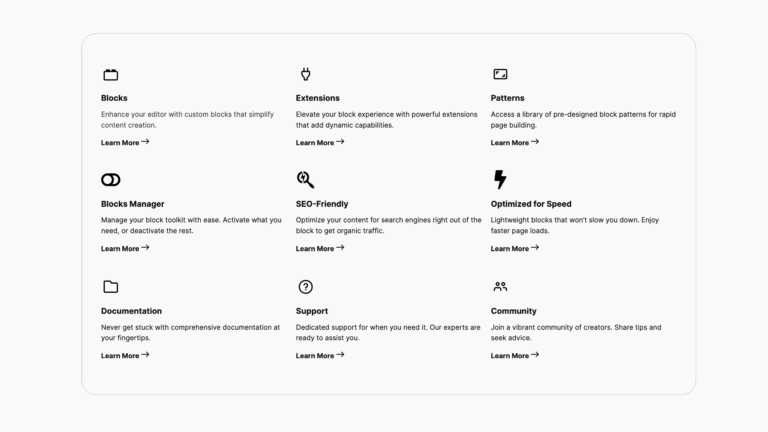Click the Documentation folder icon
This screenshot has height=432, width=768.
pos(111,287)
